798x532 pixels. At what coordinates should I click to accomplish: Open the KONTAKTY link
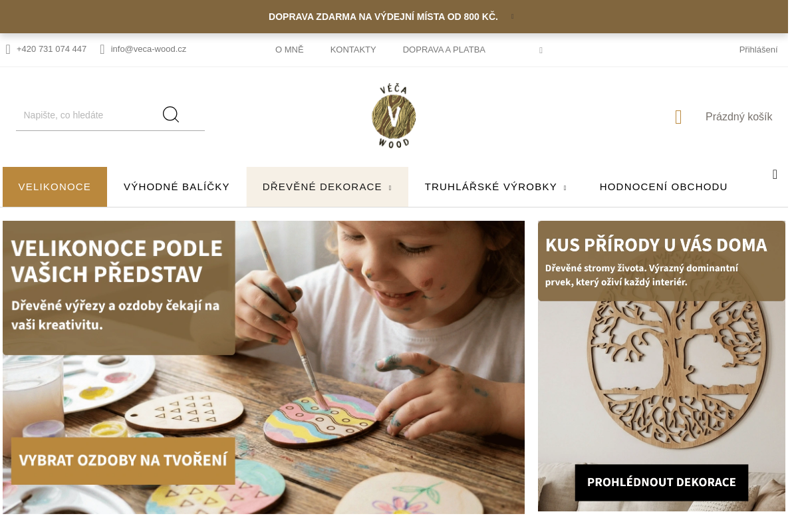click(x=353, y=50)
